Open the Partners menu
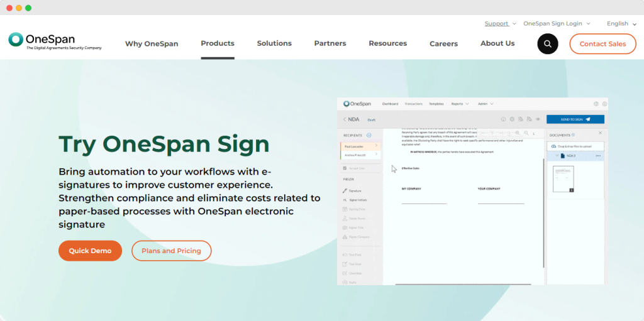Image resolution: width=644 pixels, height=321 pixels. pyautogui.click(x=330, y=43)
